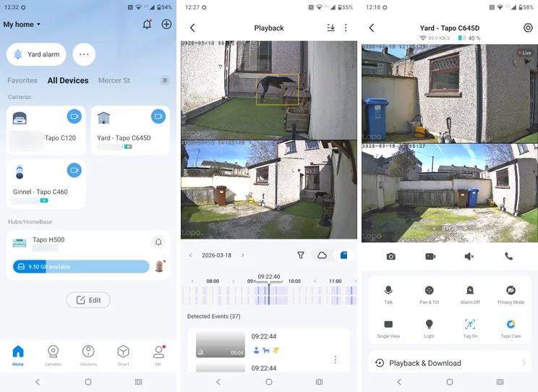The height and width of the screenshot is (392, 538).
Task: Switch to cloud storage recordings
Action: (x=322, y=255)
